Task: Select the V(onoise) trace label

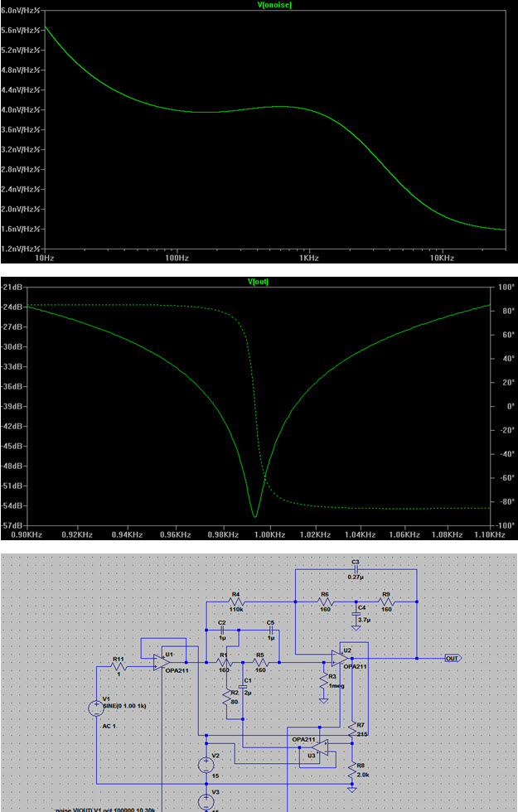Action: (x=274, y=5)
